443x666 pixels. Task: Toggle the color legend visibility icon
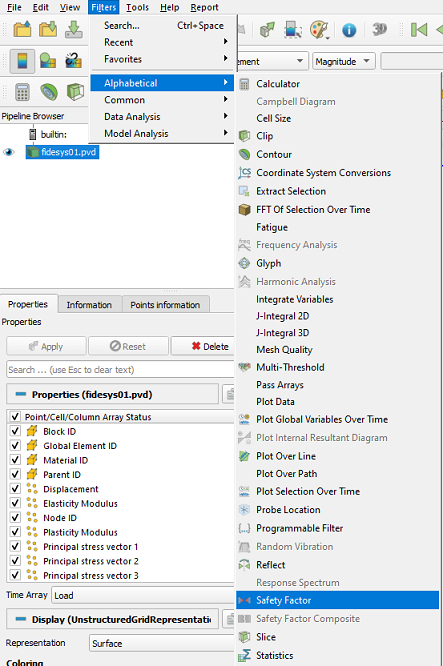tap(22, 60)
